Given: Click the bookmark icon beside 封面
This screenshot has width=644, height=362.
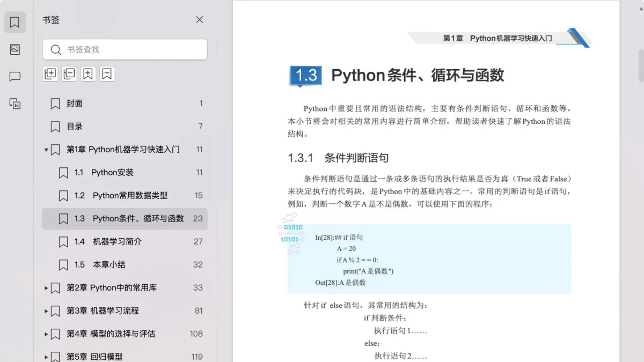Looking at the screenshot, I should pyautogui.click(x=55, y=104).
